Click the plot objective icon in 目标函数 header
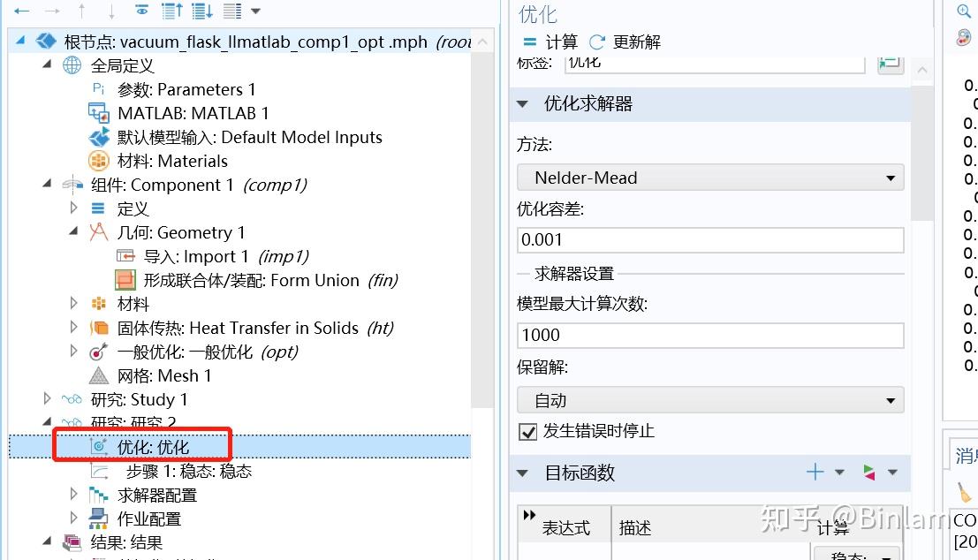The height and width of the screenshot is (560, 978). (x=868, y=472)
